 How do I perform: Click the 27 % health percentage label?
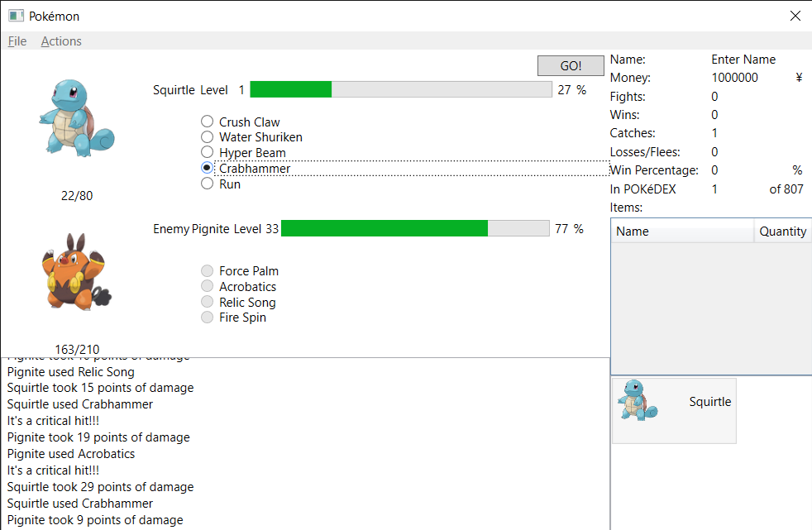(x=571, y=89)
